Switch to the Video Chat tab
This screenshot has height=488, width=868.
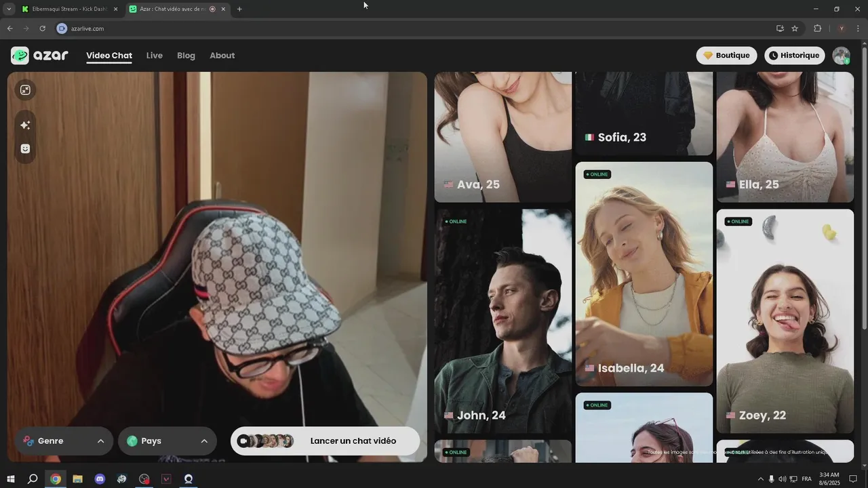(x=109, y=56)
